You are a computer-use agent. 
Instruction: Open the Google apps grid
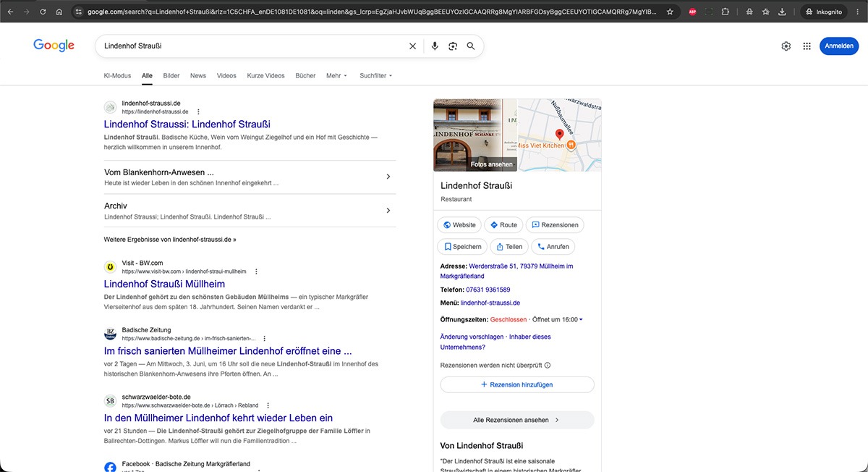click(807, 46)
